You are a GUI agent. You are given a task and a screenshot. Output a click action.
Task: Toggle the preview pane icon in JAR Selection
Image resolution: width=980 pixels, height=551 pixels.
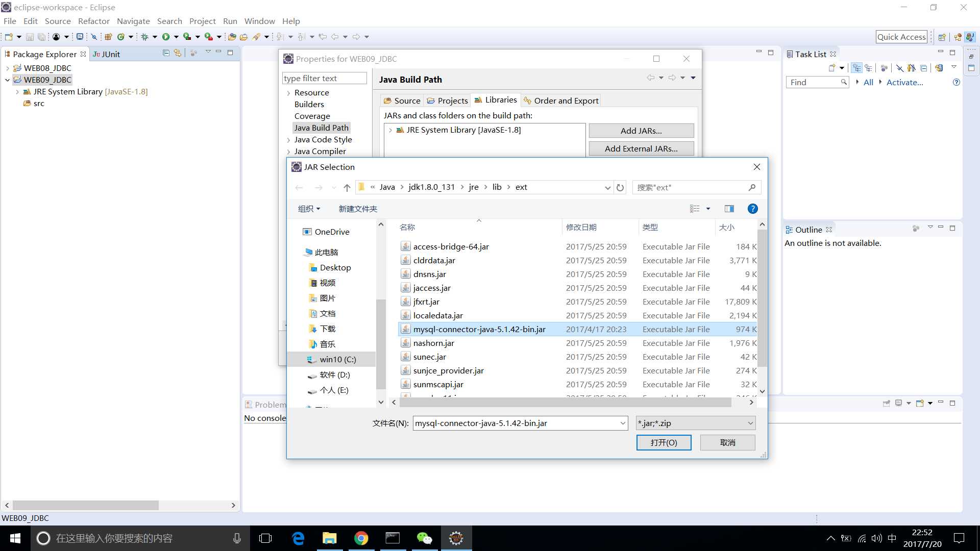[729, 209]
